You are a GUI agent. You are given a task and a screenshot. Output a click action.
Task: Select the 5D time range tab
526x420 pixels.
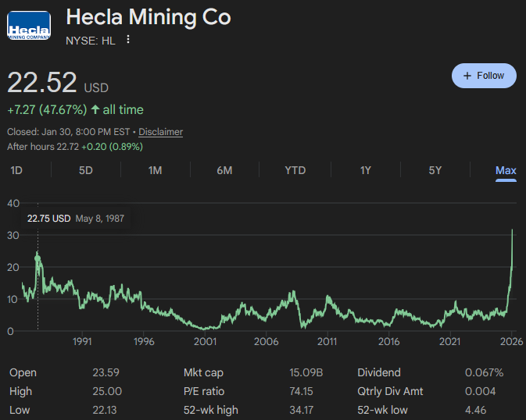[x=85, y=170]
